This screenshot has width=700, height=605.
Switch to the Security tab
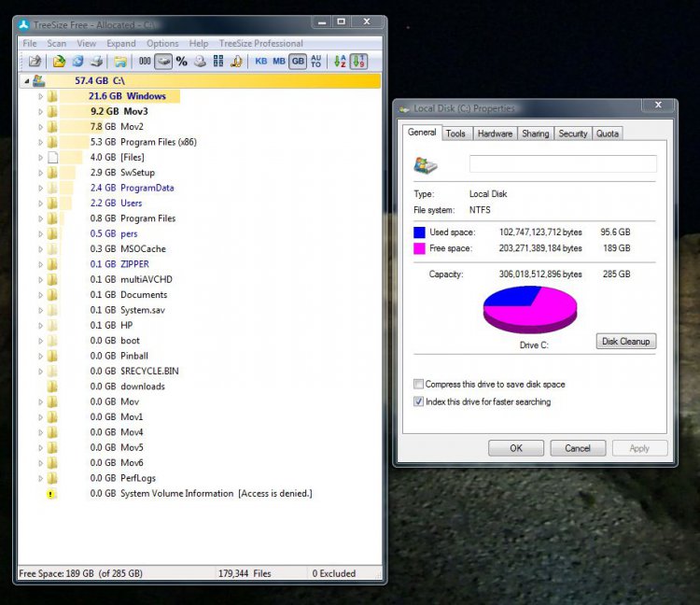point(573,134)
